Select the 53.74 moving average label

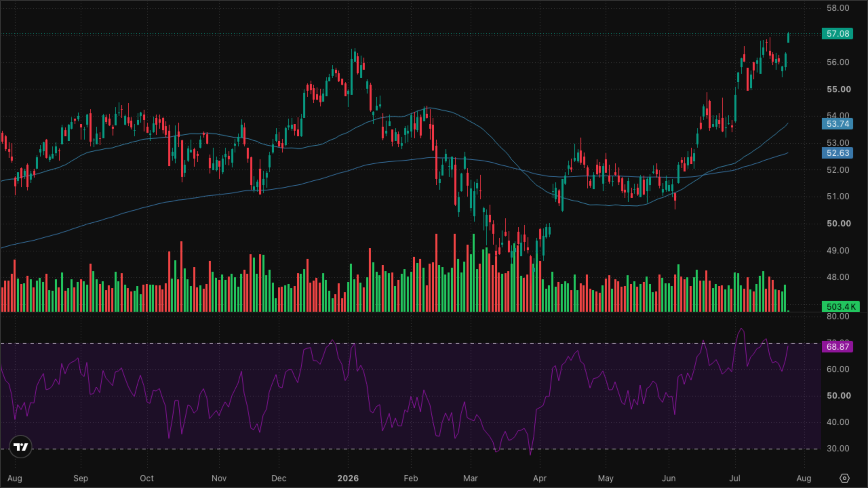837,124
